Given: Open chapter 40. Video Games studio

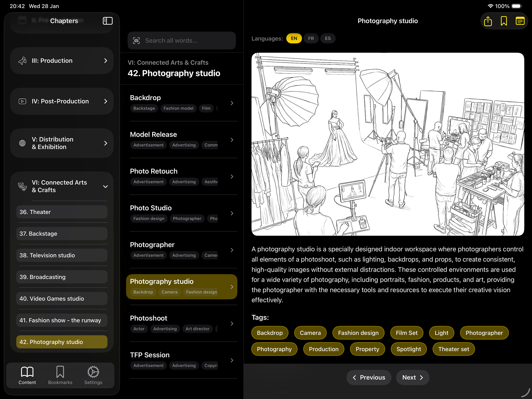Looking at the screenshot, I should (62, 299).
